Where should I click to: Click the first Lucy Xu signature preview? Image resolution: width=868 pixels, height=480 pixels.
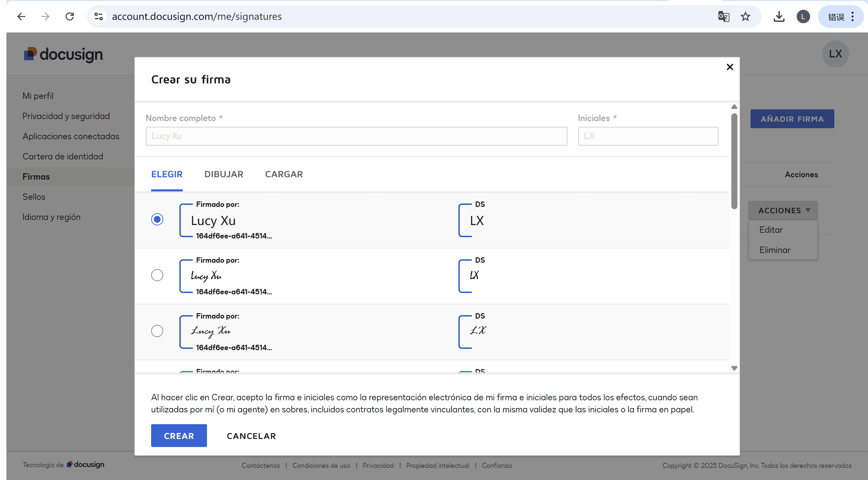pos(213,221)
